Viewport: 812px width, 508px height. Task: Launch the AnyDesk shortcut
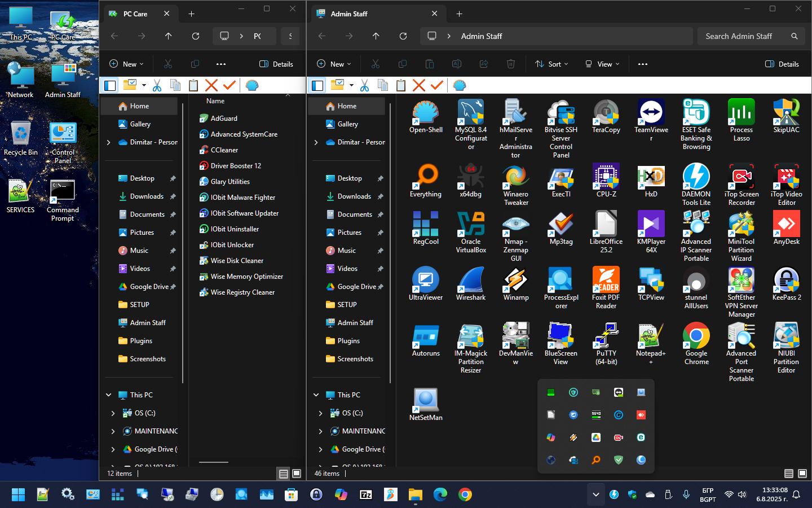click(786, 227)
